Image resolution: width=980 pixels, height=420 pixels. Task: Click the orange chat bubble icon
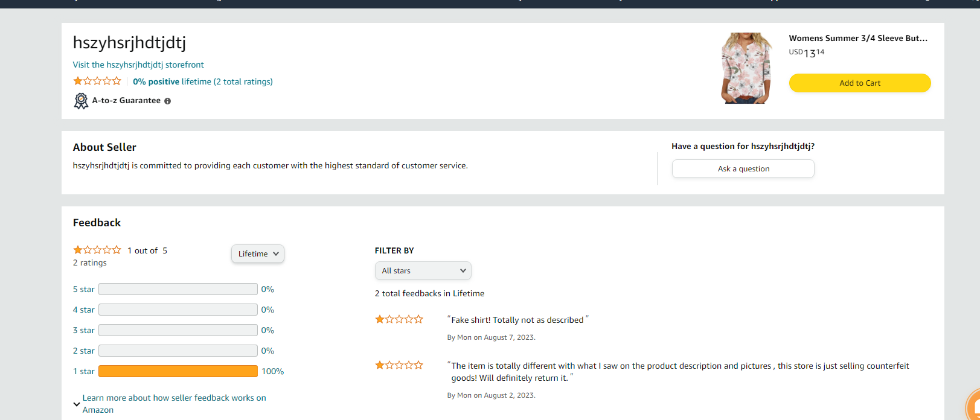coord(973,407)
